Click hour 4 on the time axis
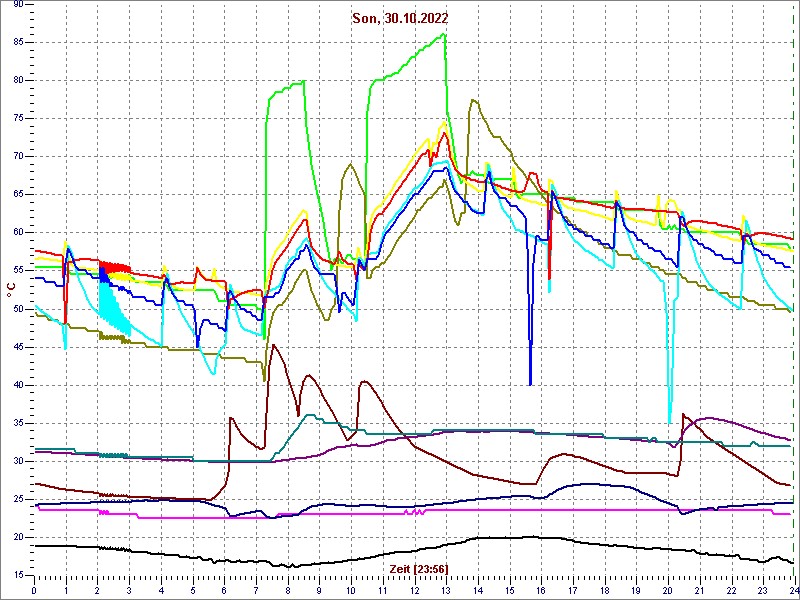This screenshot has width=800, height=600. click(x=161, y=590)
